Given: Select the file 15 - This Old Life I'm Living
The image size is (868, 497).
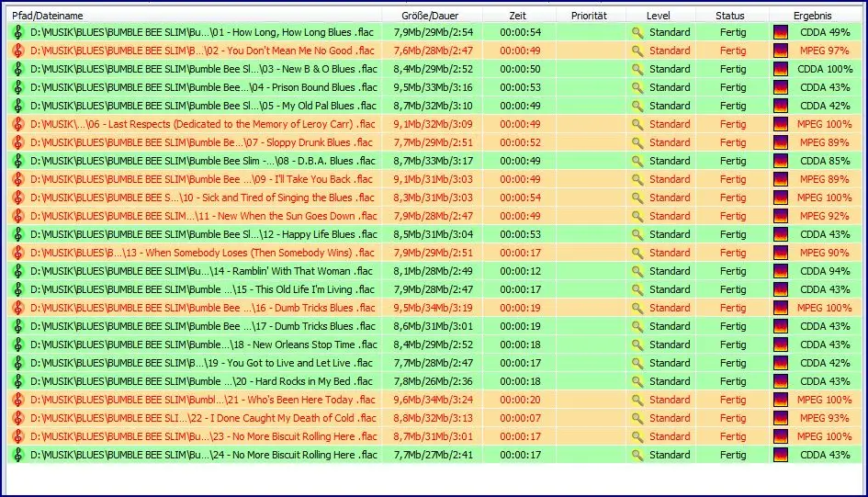Looking at the screenshot, I should pos(203,288).
